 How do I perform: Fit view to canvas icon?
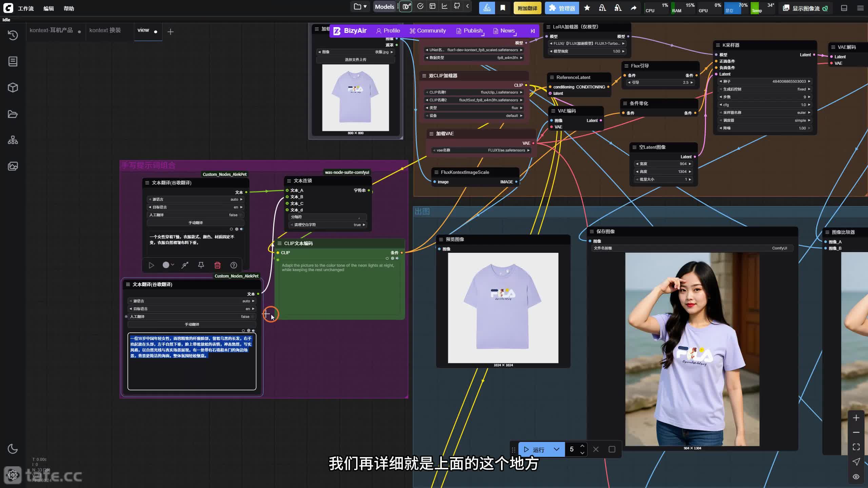[856, 447]
